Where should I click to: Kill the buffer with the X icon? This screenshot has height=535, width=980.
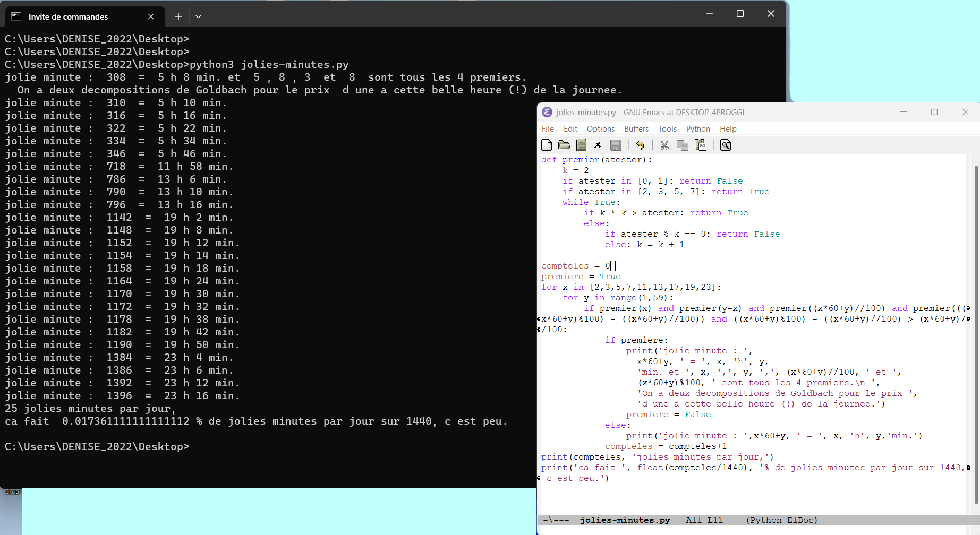[598, 145]
